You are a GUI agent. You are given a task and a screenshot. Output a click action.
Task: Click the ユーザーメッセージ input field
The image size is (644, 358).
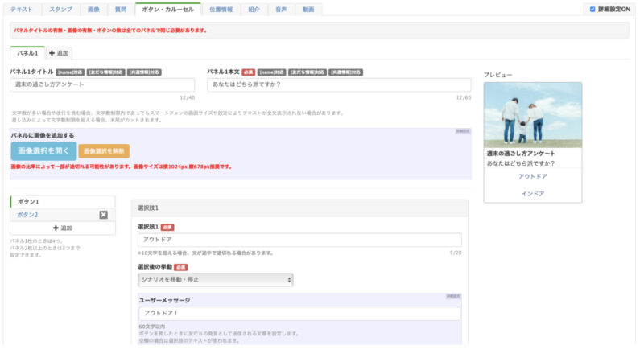299,314
